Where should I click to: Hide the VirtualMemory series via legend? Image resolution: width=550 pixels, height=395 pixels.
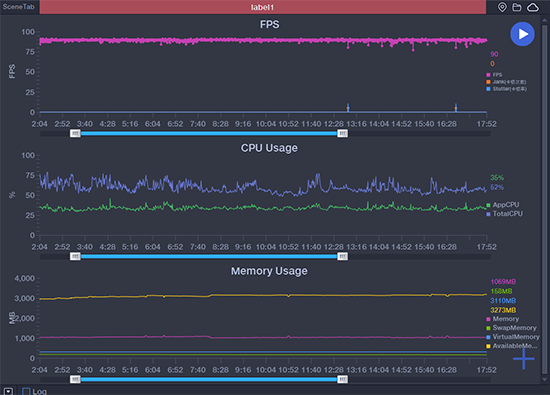(513, 337)
